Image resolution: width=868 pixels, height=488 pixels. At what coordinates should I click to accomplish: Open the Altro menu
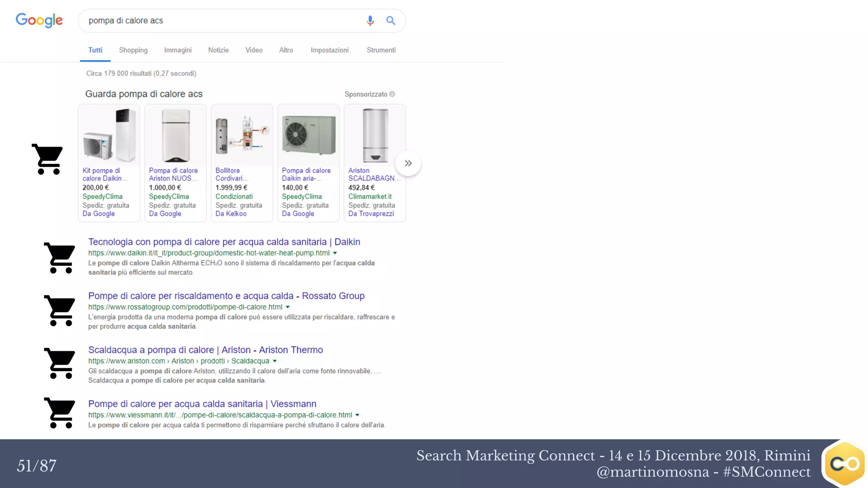(x=286, y=50)
